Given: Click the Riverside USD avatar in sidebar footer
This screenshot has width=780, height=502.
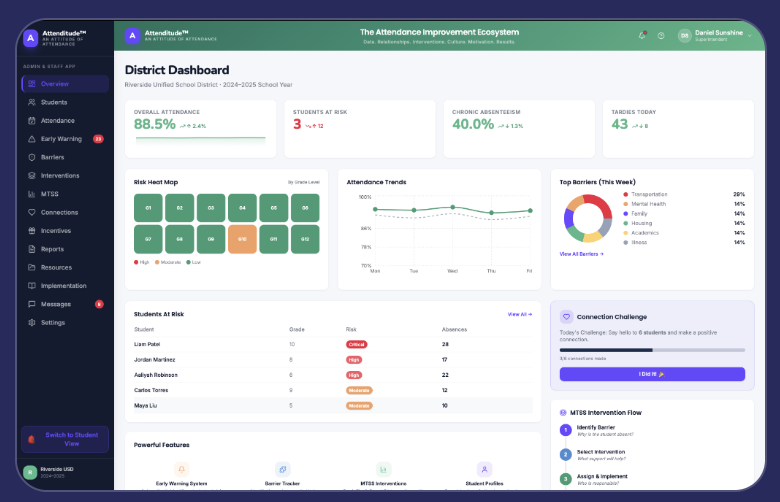Looking at the screenshot, I should (x=30, y=472).
